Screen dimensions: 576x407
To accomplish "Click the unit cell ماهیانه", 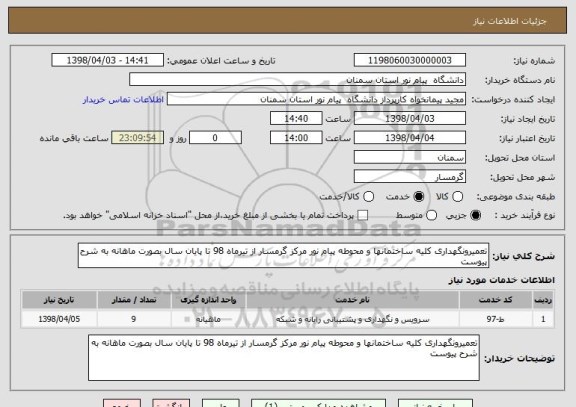I will click(x=208, y=319).
